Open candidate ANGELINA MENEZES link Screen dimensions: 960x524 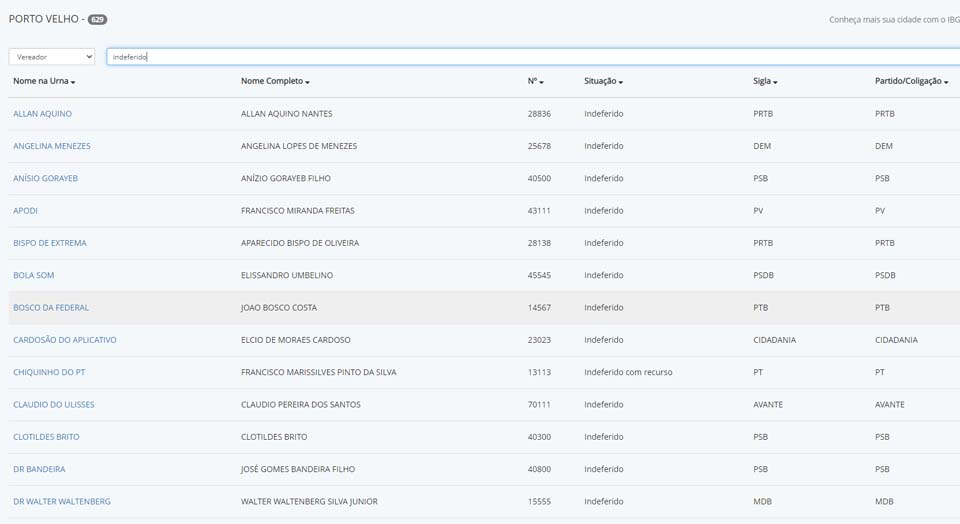coord(52,146)
